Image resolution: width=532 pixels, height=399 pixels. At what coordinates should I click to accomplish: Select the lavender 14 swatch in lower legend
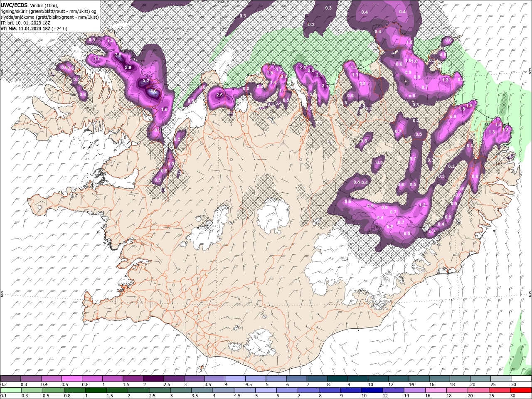tap(414, 390)
